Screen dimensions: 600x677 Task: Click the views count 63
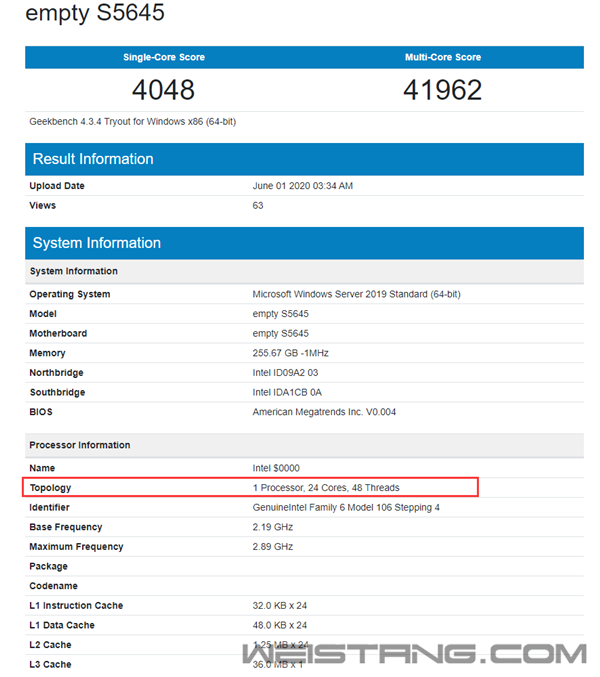[258, 206]
